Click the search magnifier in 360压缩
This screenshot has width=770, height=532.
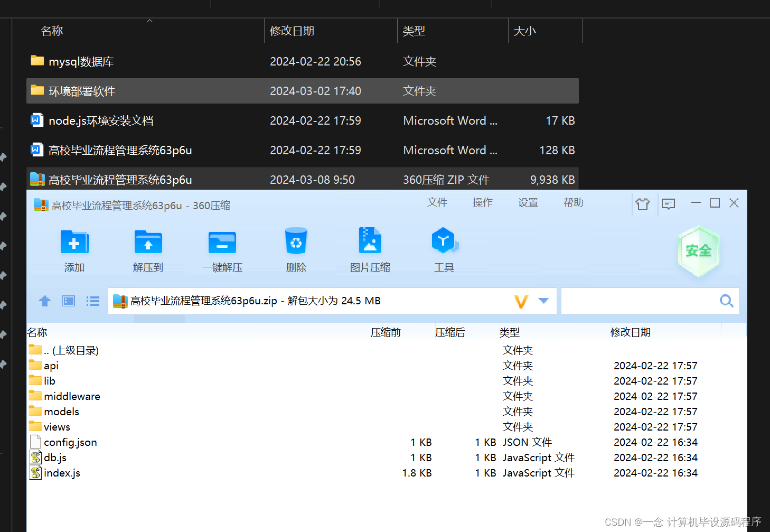coord(726,301)
